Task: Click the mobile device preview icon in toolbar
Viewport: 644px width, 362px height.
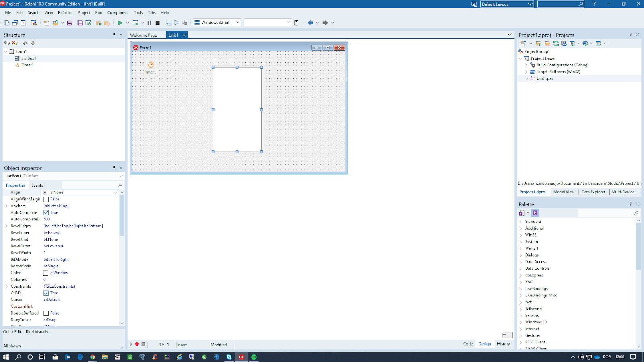Action: (x=296, y=23)
